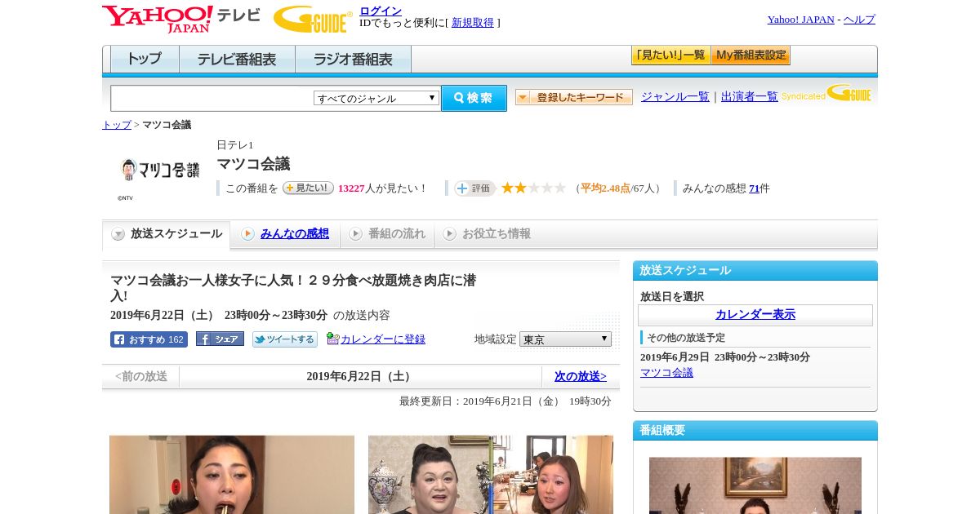Click the 2019年6月22日（土） date heading
This screenshot has height=514, width=980.
point(360,376)
